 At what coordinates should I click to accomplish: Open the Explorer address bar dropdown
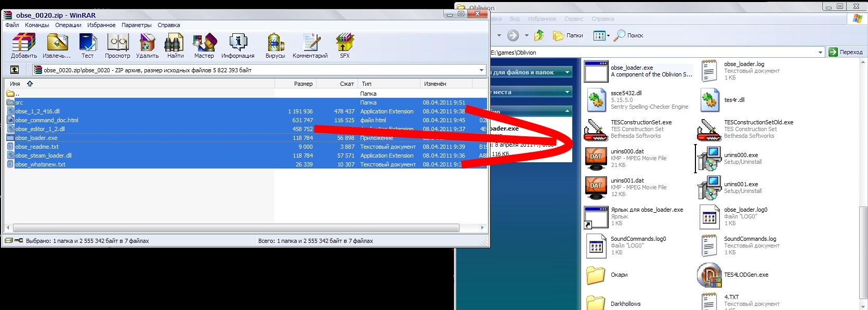click(x=820, y=52)
